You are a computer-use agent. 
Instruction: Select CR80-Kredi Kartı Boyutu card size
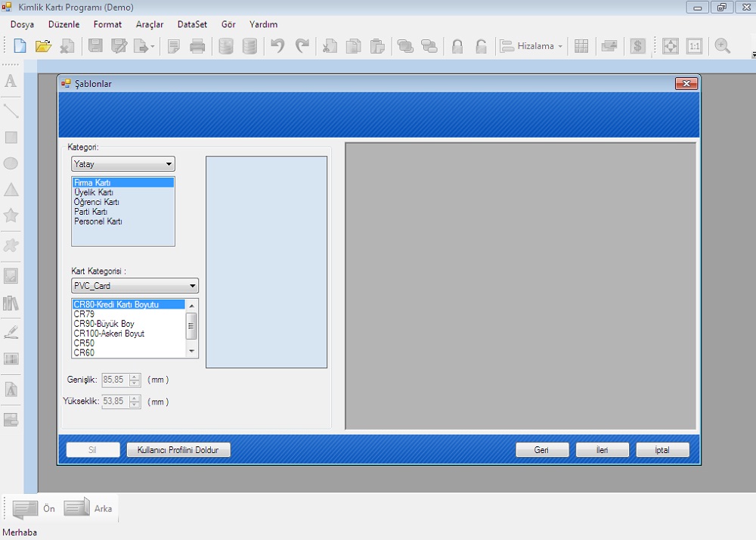[x=129, y=304]
